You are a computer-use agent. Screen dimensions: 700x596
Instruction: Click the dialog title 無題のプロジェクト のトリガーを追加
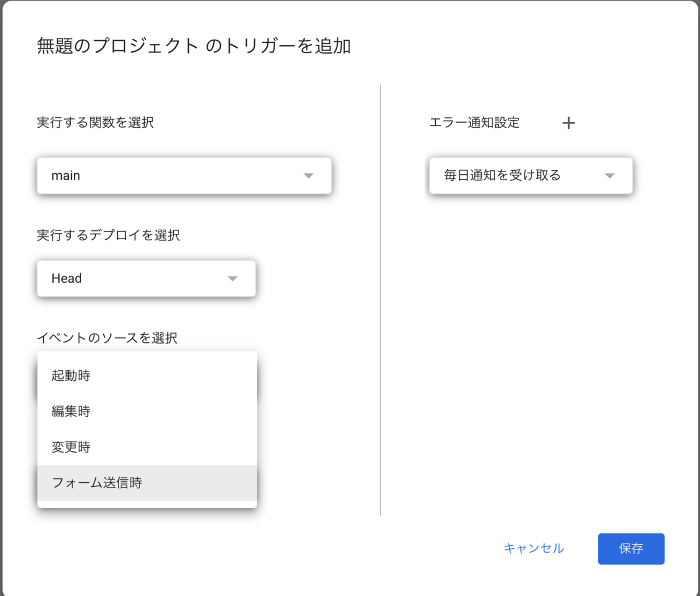pyautogui.click(x=194, y=46)
